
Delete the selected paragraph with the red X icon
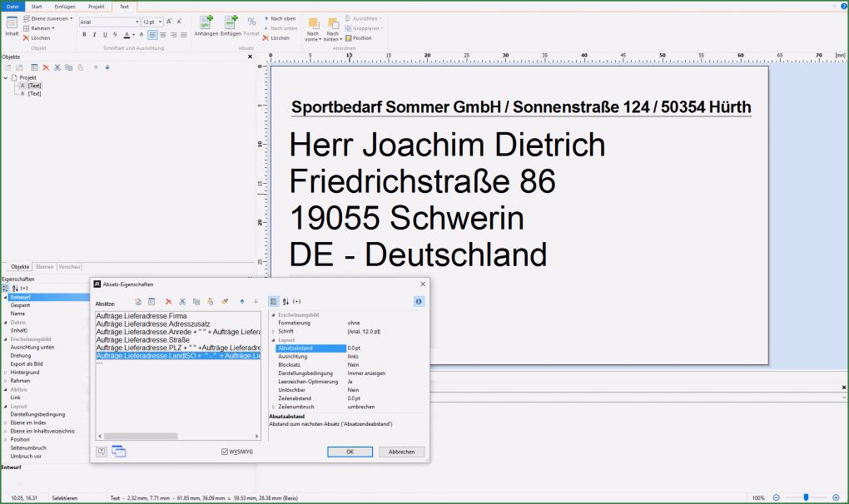click(169, 301)
